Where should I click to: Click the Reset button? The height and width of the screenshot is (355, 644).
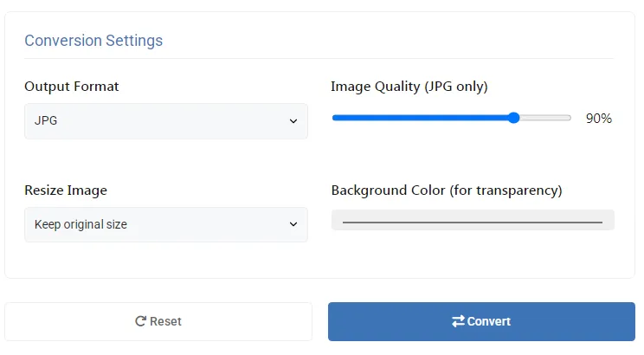tap(158, 321)
